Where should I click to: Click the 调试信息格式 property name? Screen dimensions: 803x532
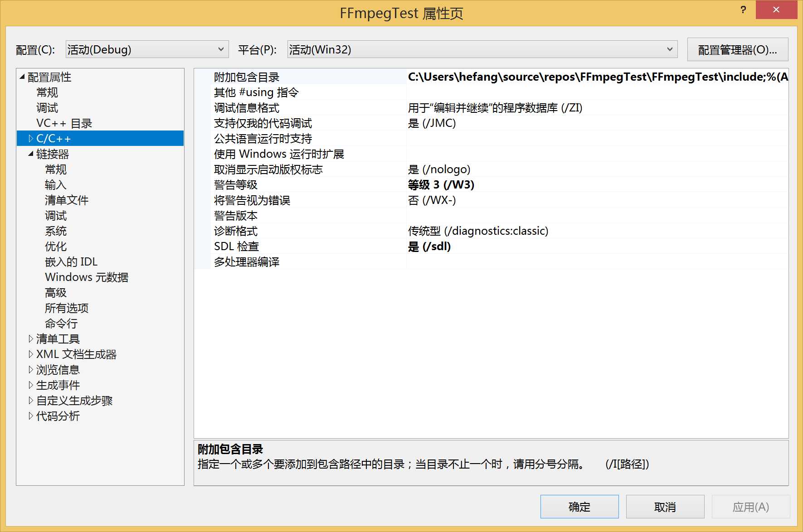(247, 108)
